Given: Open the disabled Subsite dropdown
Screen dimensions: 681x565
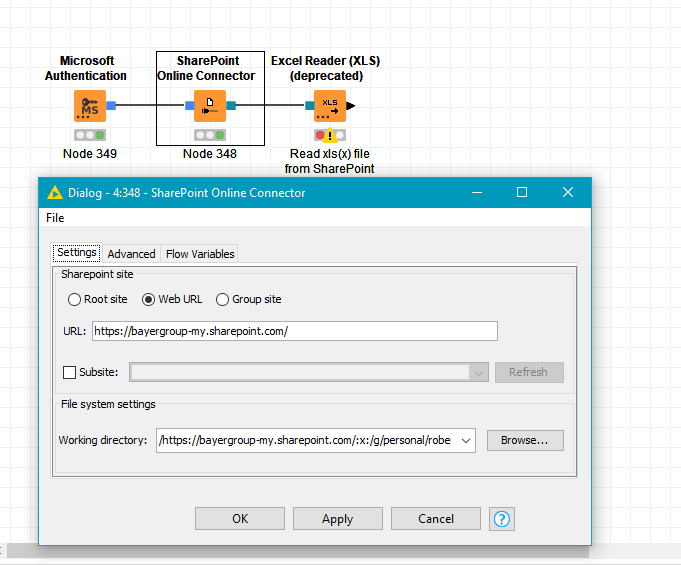Looking at the screenshot, I should point(309,372).
